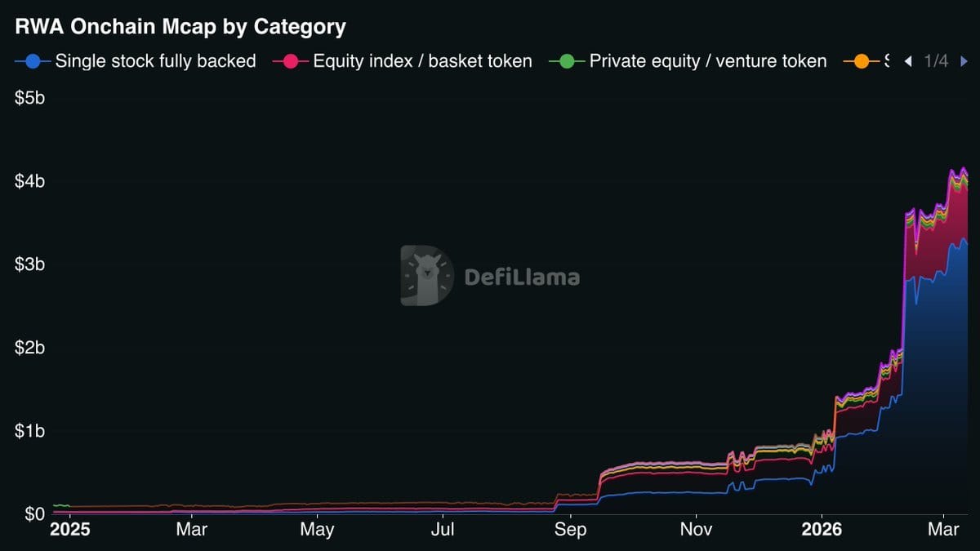Go to previous legend page arrow
This screenshot has height=551, width=980.
pyautogui.click(x=908, y=61)
